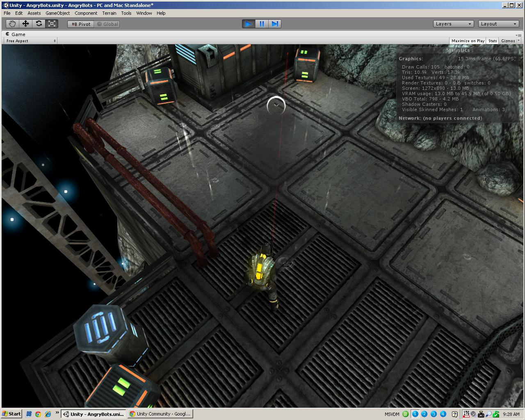Click the player character in game view
Viewport: 525px width, 420px height.
[x=262, y=276]
